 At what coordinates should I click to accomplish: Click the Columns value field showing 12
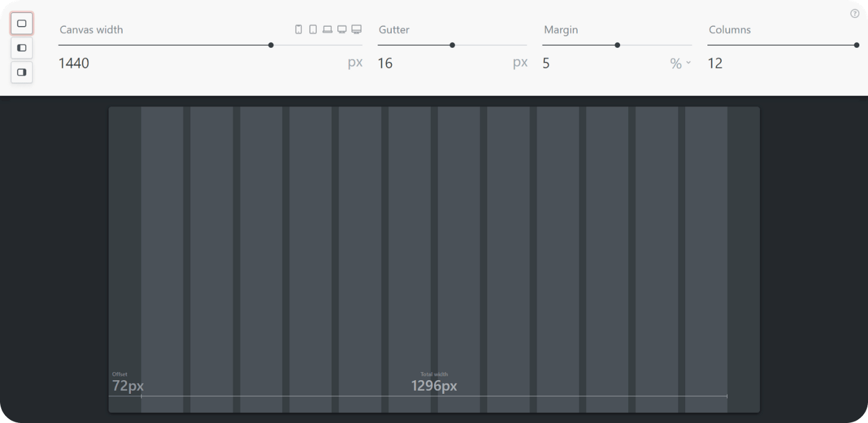[x=715, y=63]
